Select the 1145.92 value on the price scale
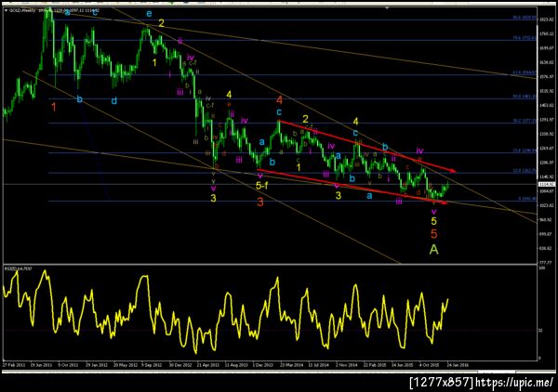 546,176
